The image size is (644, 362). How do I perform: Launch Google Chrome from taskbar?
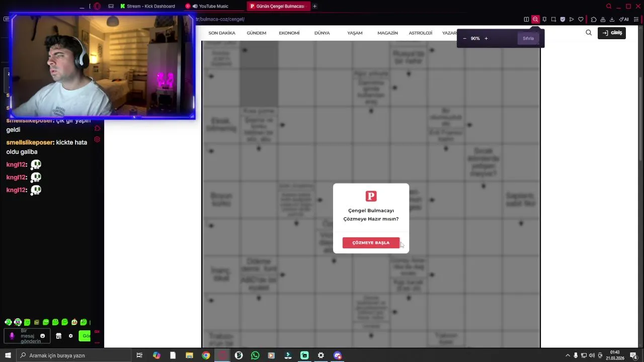206,355
